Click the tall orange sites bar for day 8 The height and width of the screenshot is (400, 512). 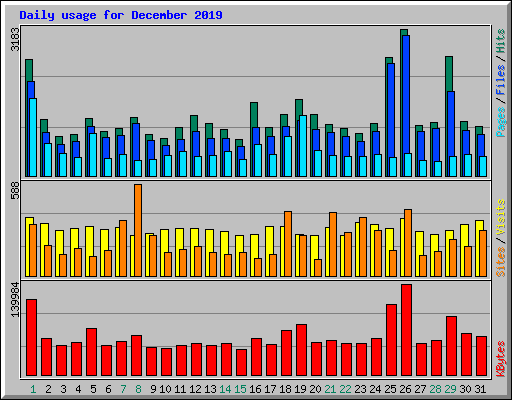(138, 230)
